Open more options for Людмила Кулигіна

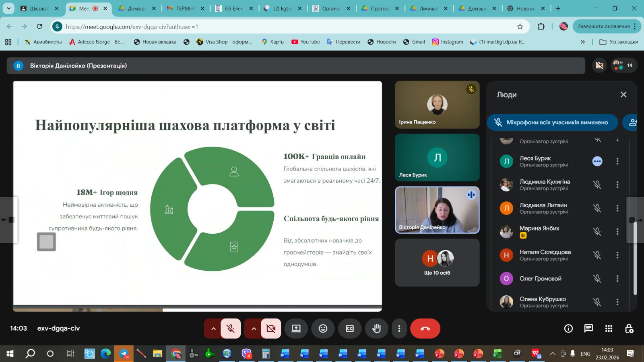[617, 185]
